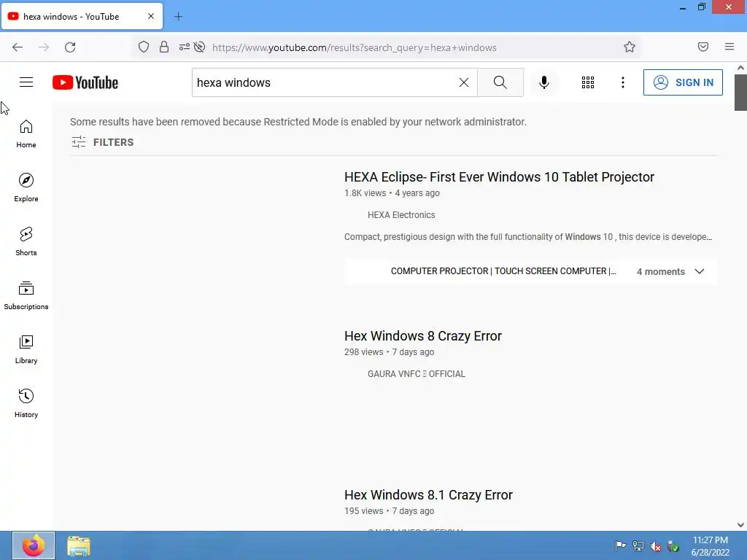Reload the page in Firefox
The image size is (747, 560).
[70, 47]
